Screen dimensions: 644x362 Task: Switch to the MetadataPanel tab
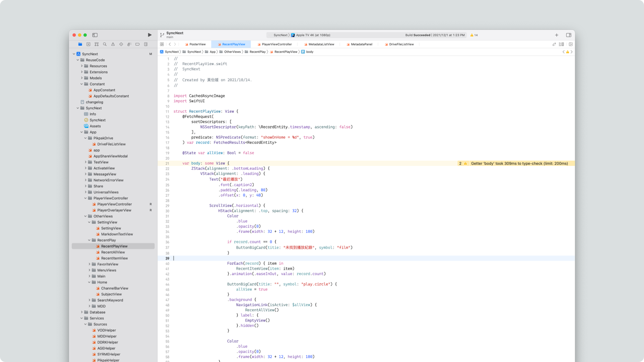pos(359,44)
